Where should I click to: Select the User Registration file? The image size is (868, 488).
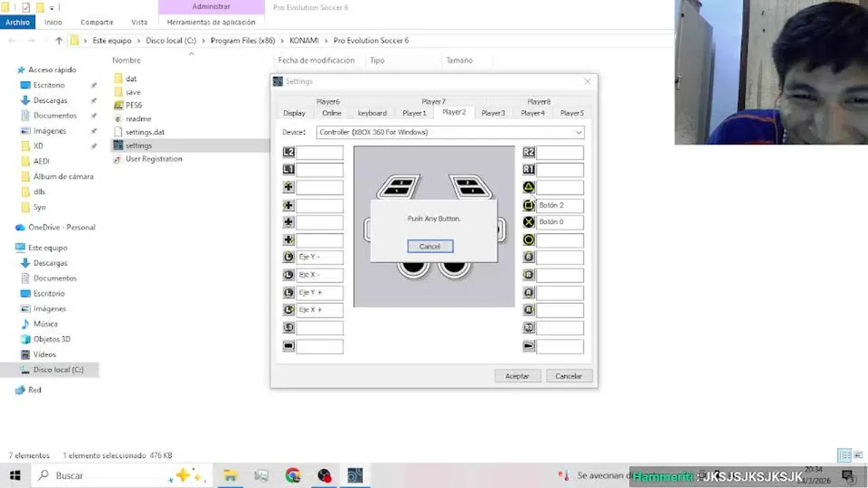point(153,159)
